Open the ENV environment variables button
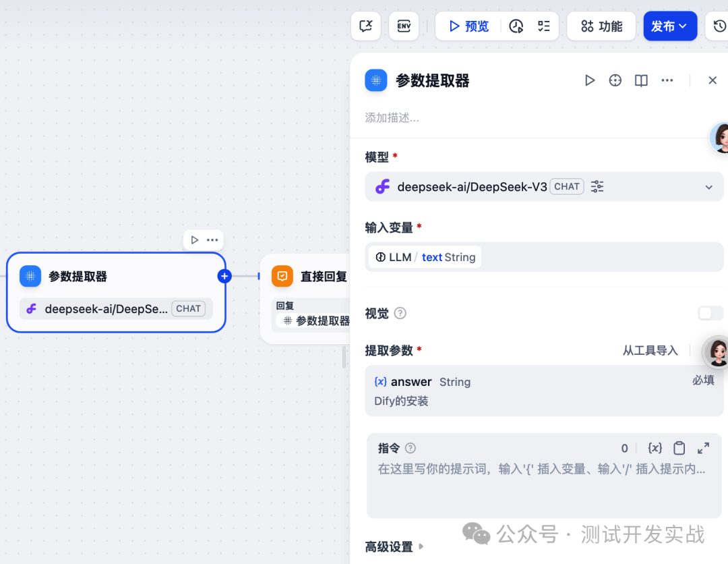Screen dimensions: 728x564 coord(404,26)
